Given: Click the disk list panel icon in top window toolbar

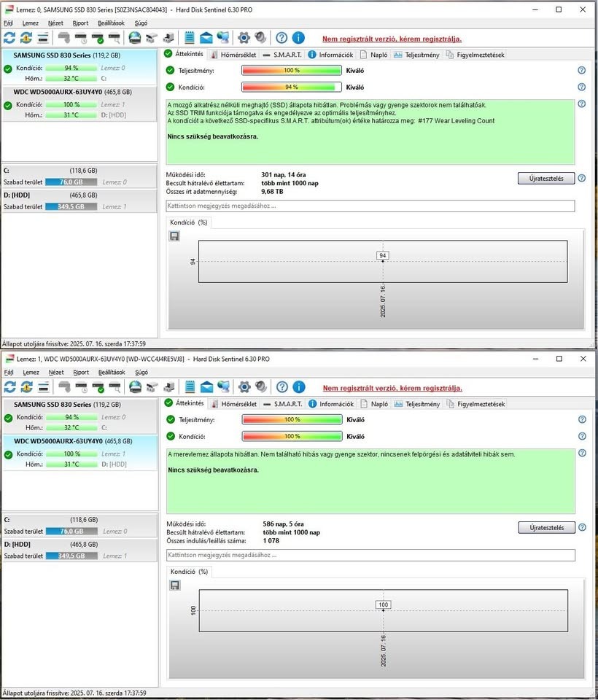Looking at the screenshot, I should pos(43,38).
